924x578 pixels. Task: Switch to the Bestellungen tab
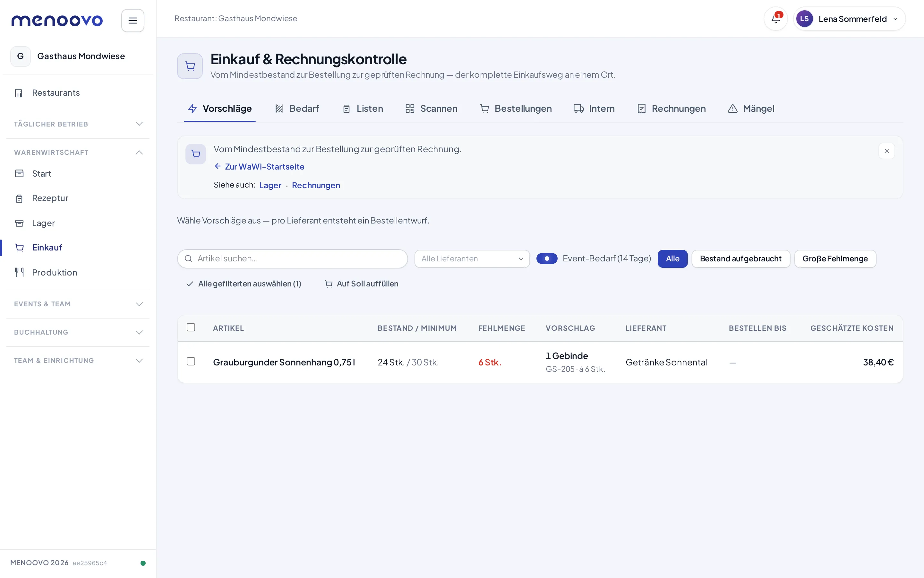(x=516, y=109)
